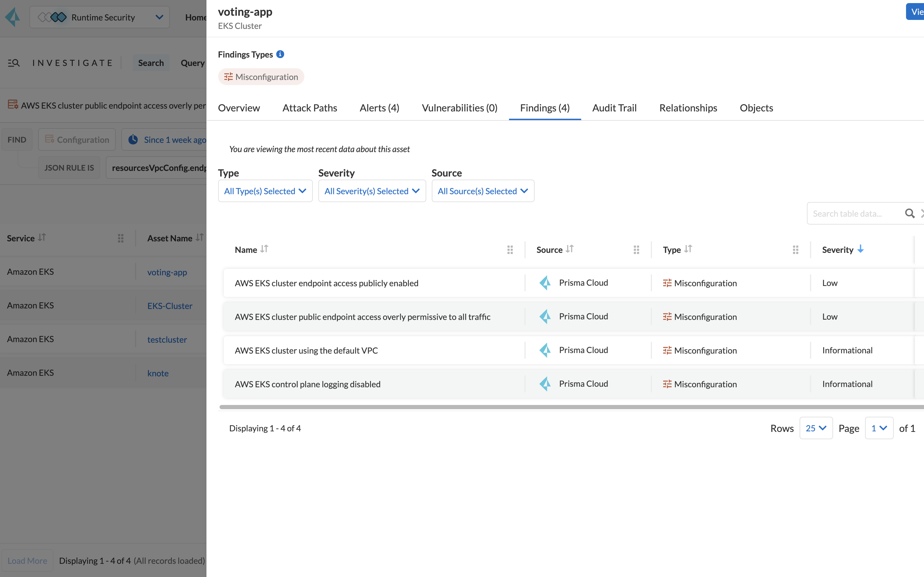Image resolution: width=924 pixels, height=577 pixels.
Task: Open the All Type(s) Selected dropdown
Action: [x=265, y=191]
